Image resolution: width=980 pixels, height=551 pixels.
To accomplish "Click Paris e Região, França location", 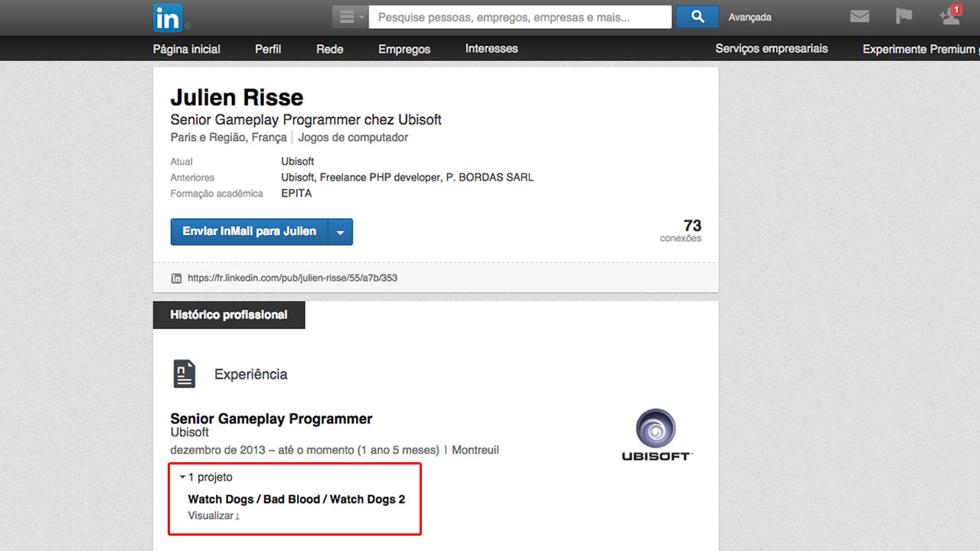I will (x=228, y=138).
